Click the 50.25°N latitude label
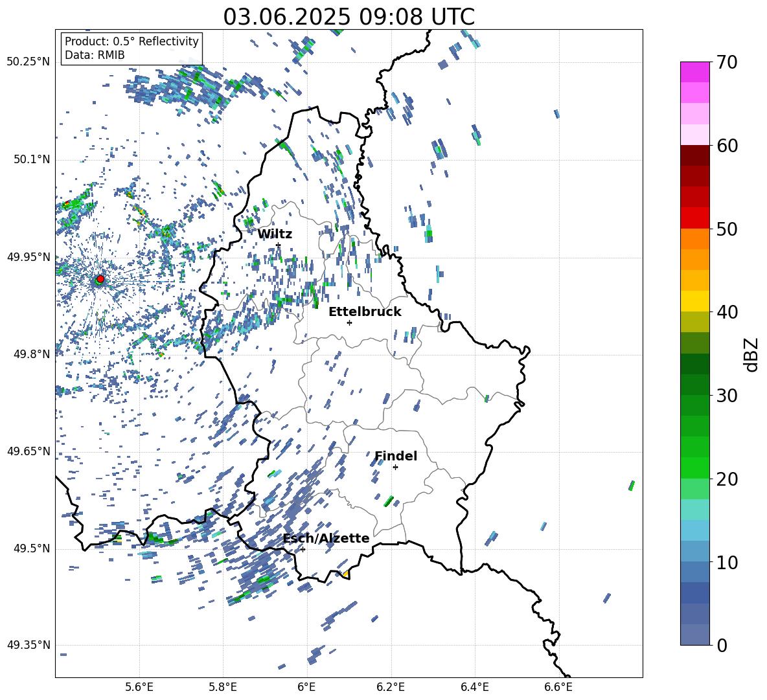 coord(29,62)
